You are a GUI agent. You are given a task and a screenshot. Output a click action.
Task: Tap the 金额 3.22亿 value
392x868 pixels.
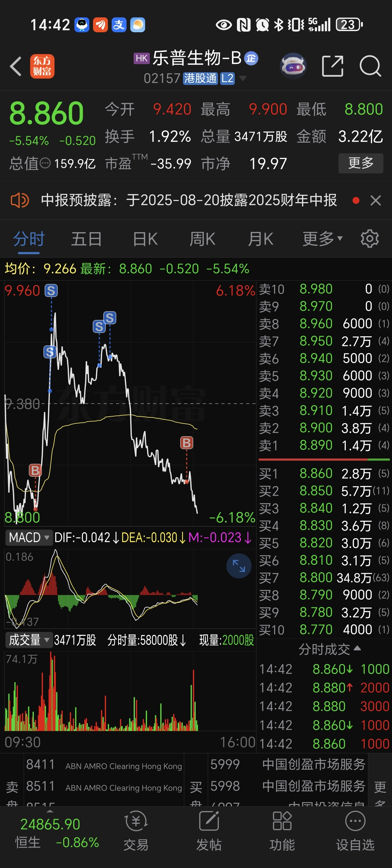pyautogui.click(x=360, y=136)
